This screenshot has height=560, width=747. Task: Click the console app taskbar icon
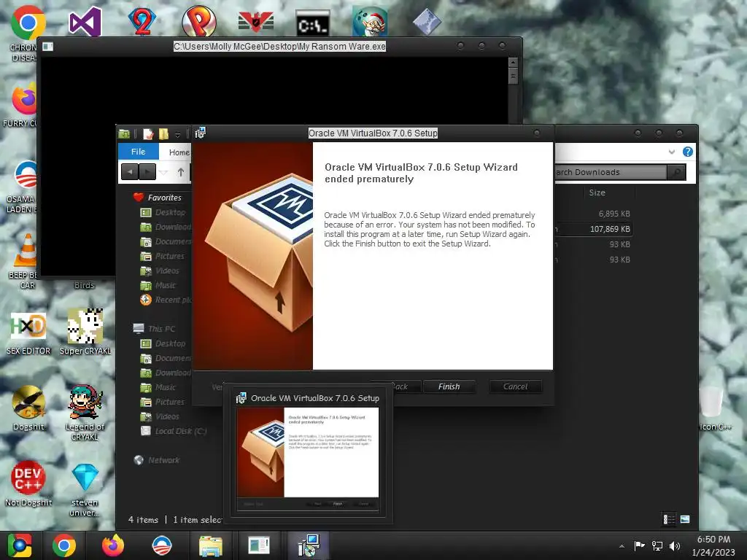tap(259, 545)
